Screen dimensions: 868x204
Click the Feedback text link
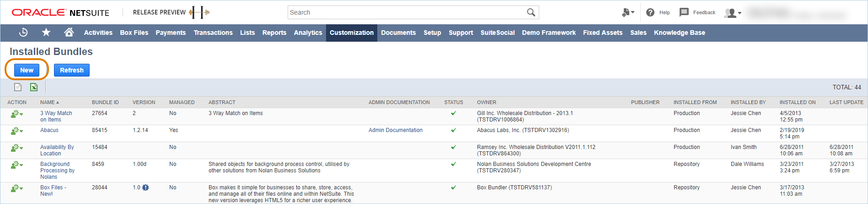point(704,12)
